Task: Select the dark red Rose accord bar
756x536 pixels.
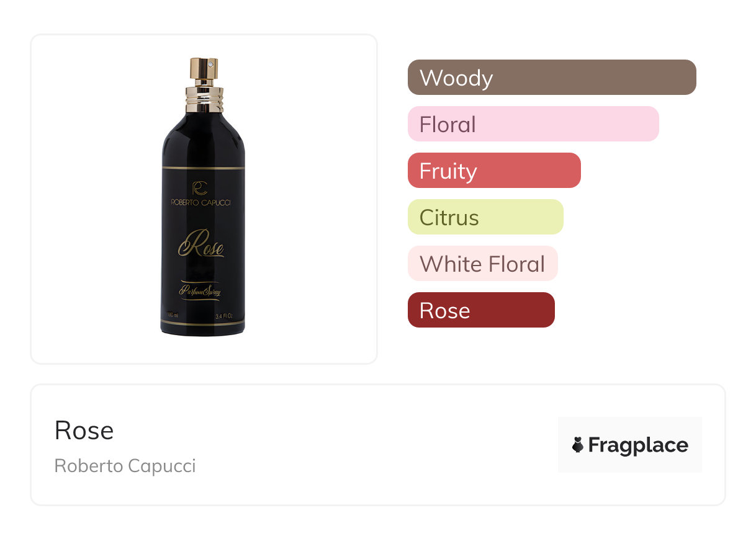Action: click(x=480, y=310)
